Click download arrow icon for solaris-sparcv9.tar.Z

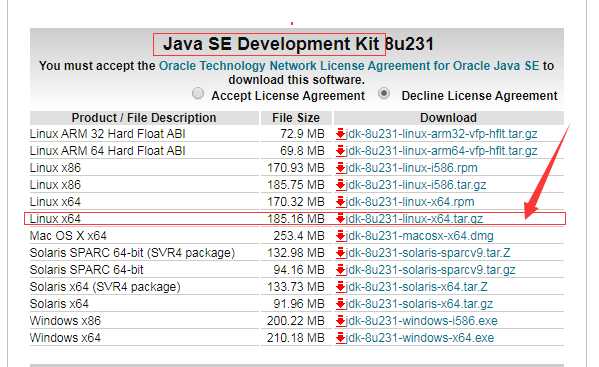[x=341, y=253]
